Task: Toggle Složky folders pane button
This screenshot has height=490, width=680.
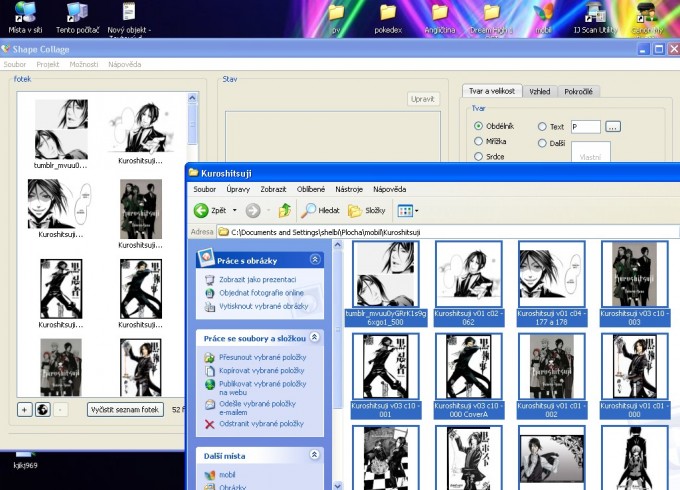Action: (x=366, y=211)
